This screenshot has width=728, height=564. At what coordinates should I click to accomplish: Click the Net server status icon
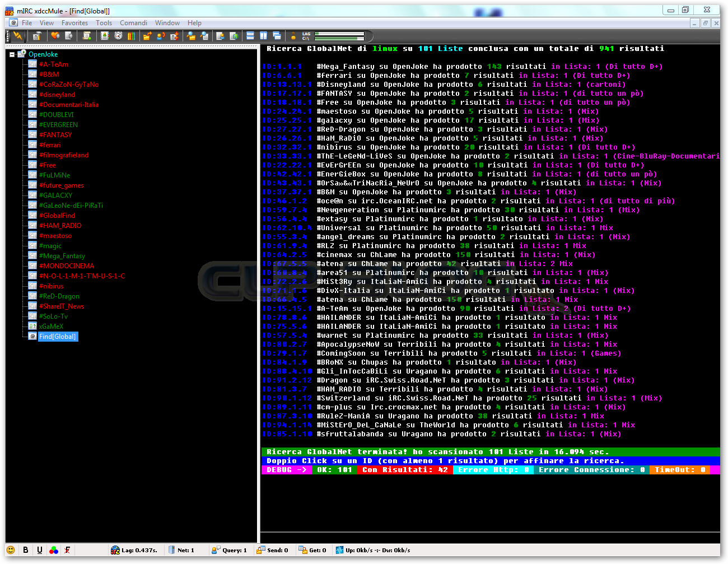pyautogui.click(x=172, y=550)
